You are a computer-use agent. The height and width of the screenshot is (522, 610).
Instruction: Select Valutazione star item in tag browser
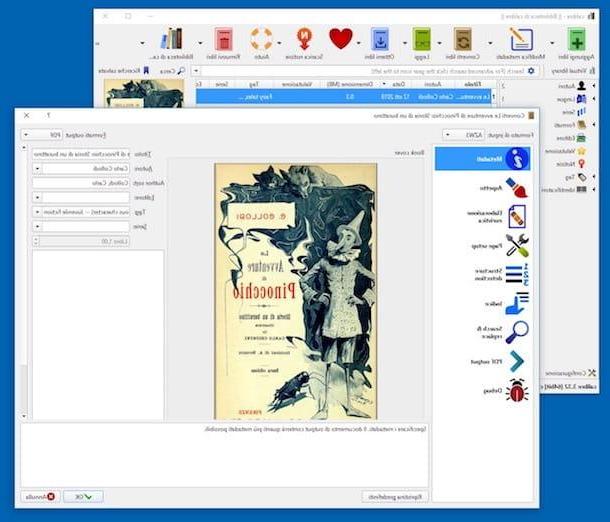pos(565,151)
